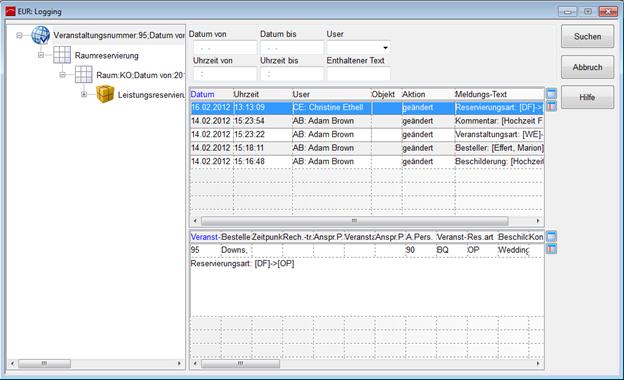Click the Reservierungsart: [DF]->[OP] detail text

(242, 263)
